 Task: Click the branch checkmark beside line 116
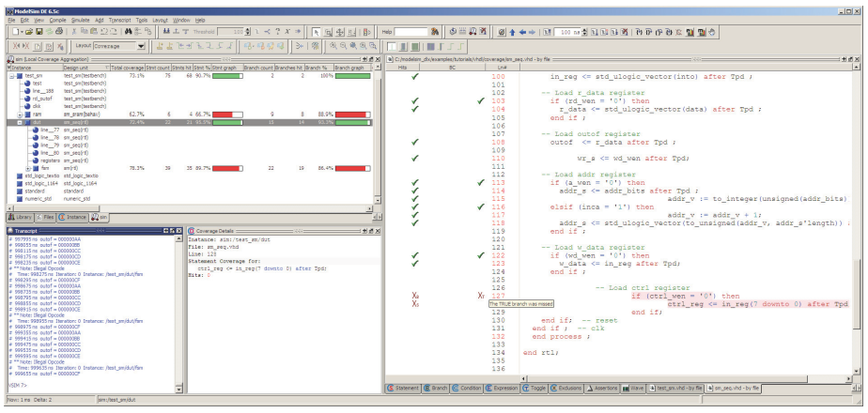481,206
